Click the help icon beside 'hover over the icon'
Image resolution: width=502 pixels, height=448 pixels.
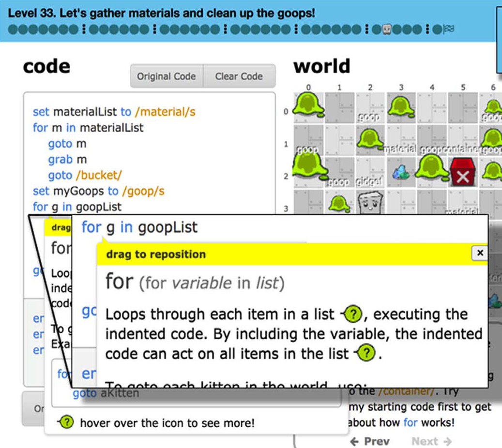[x=65, y=422]
